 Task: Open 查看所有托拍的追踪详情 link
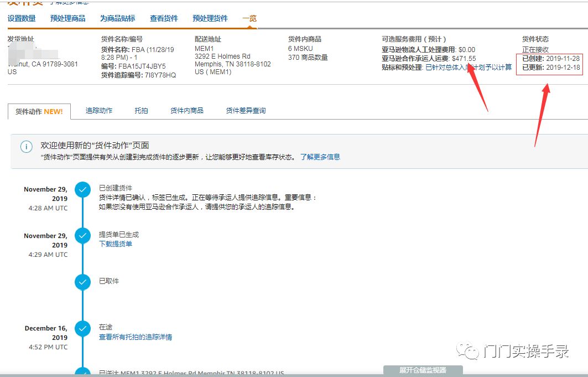tap(136, 337)
